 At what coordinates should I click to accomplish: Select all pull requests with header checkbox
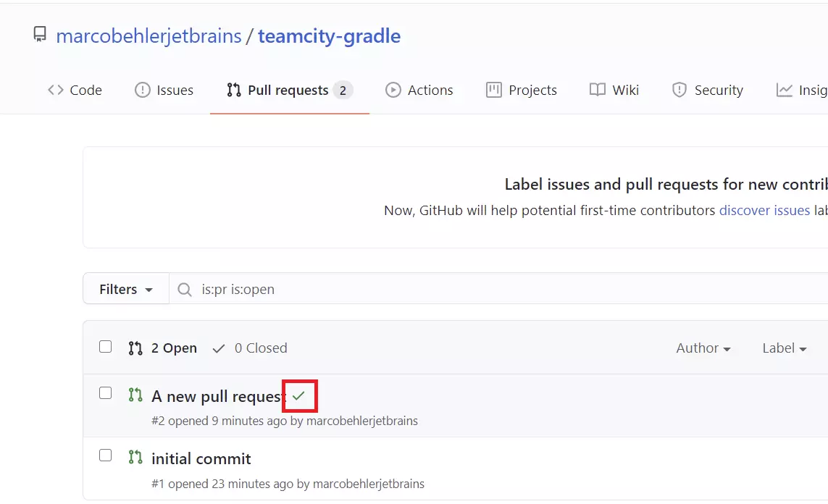coord(106,347)
